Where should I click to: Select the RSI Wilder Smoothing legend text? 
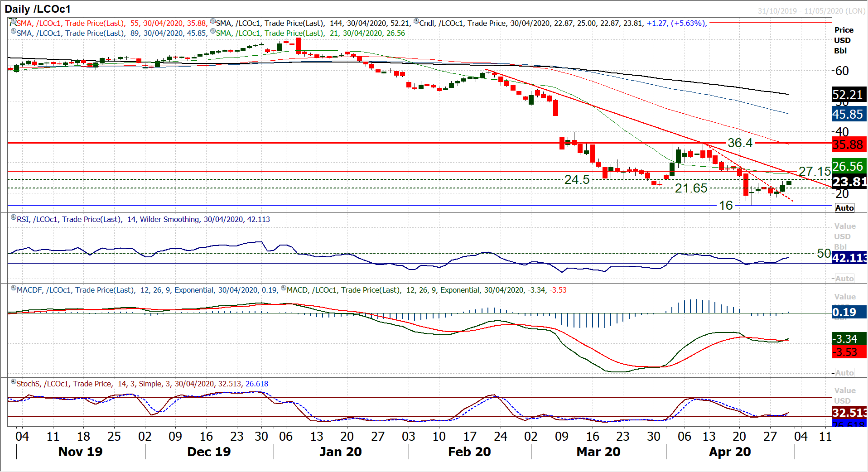pyautogui.click(x=143, y=219)
